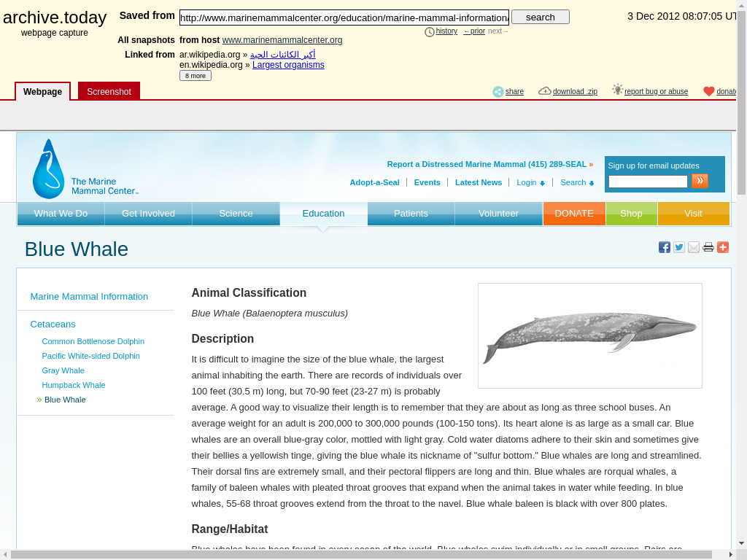Click the archive share icon
747x560 pixels.
point(498,92)
